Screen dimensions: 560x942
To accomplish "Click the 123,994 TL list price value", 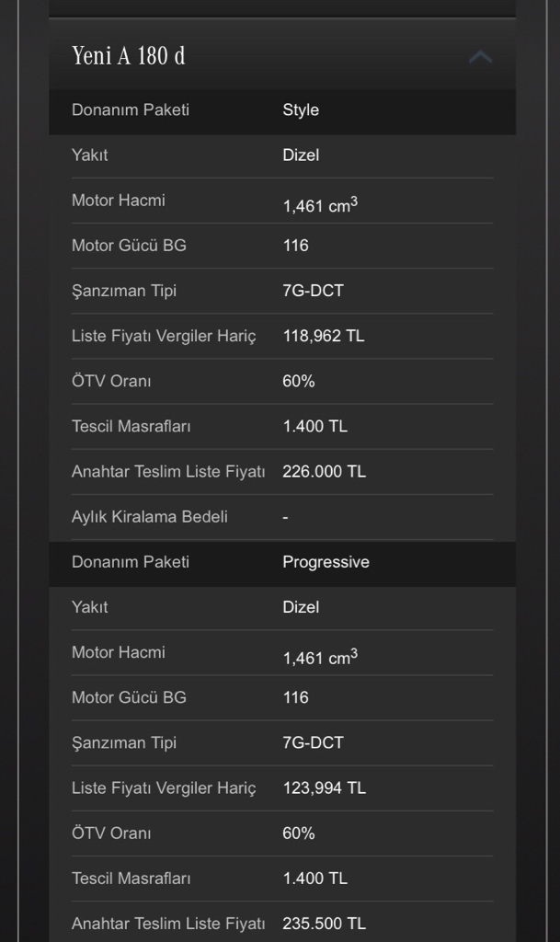I will pos(324,788).
